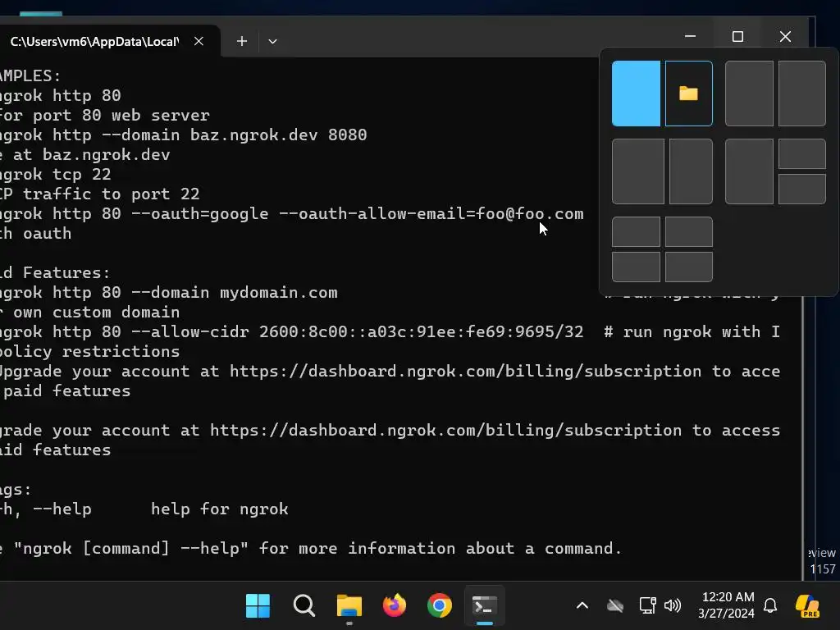
Task: Choose right half zone with folder icon
Action: tap(689, 94)
